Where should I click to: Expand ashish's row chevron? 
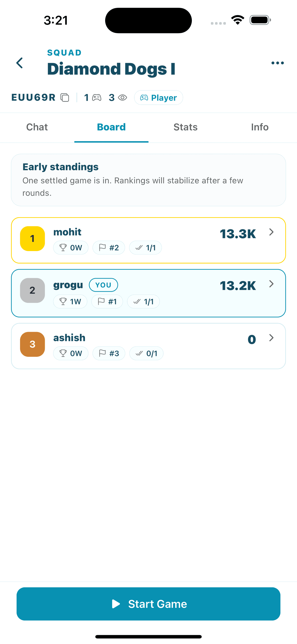tap(271, 338)
